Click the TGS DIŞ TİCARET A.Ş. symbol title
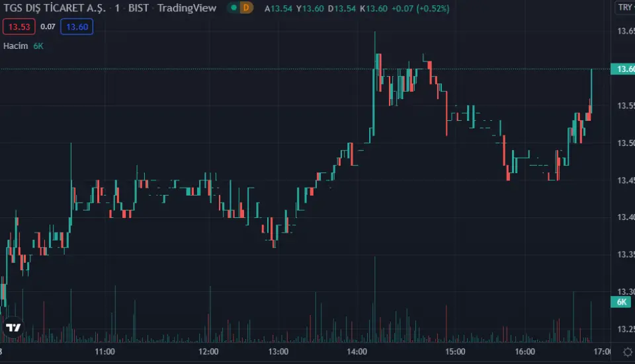Screen dimensions: 635x364 (x=54, y=9)
